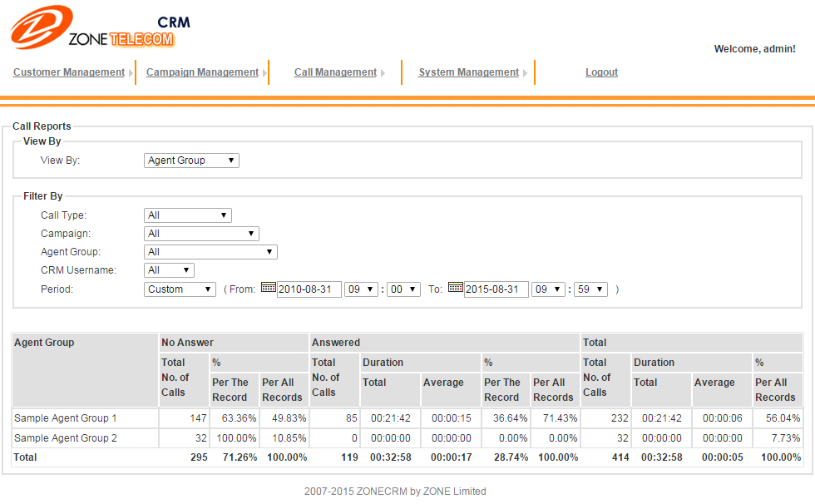Screen dimensions: 815x504
Task: Expand the Call Type dropdown
Action: tap(187, 215)
